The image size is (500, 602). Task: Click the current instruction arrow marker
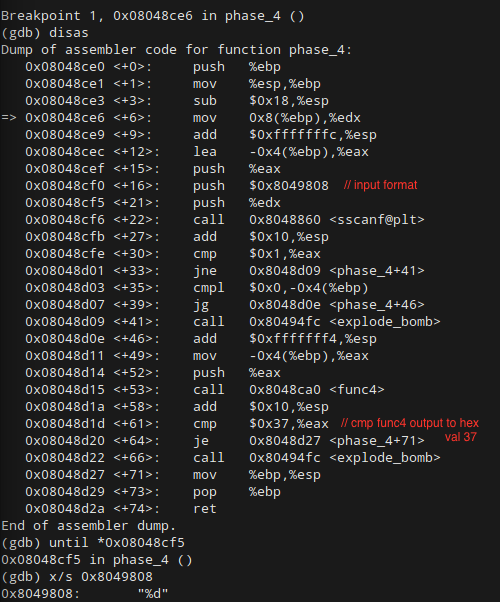point(9,118)
